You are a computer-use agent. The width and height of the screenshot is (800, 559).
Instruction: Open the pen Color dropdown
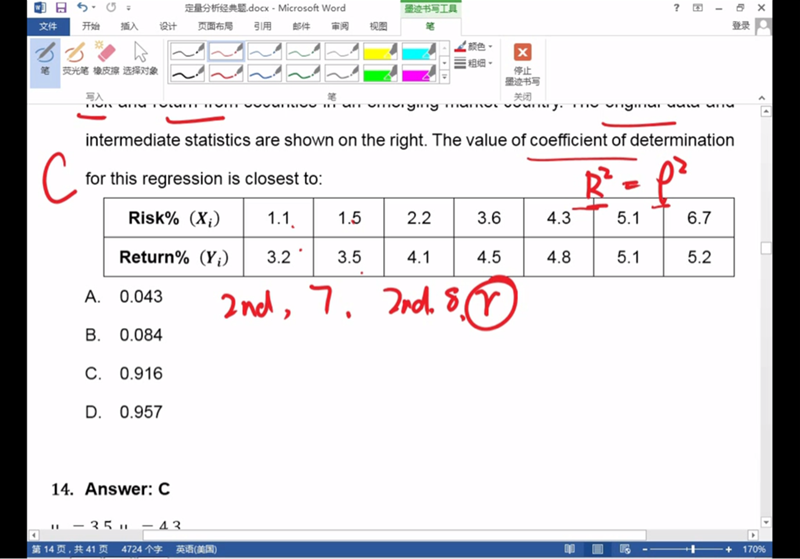click(473, 47)
